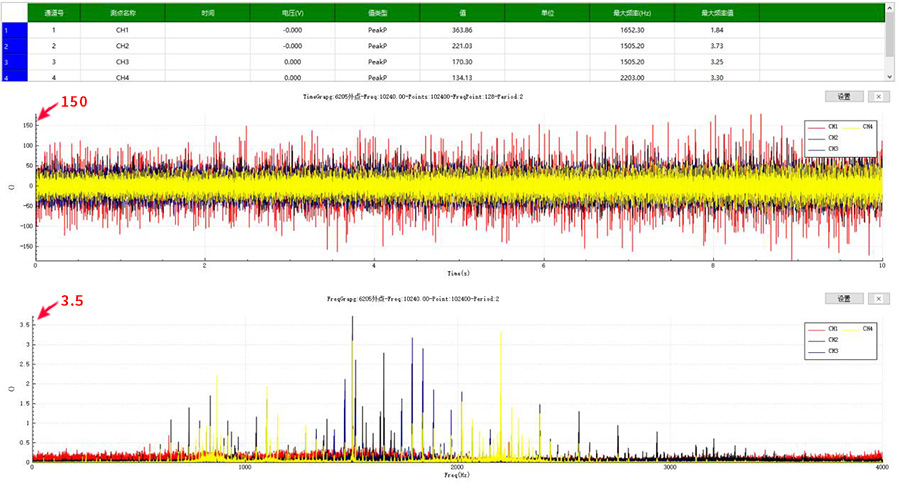This screenshot has height=485, width=900.
Task: Click the 最大频率(Hz) column header
Action: (632, 14)
